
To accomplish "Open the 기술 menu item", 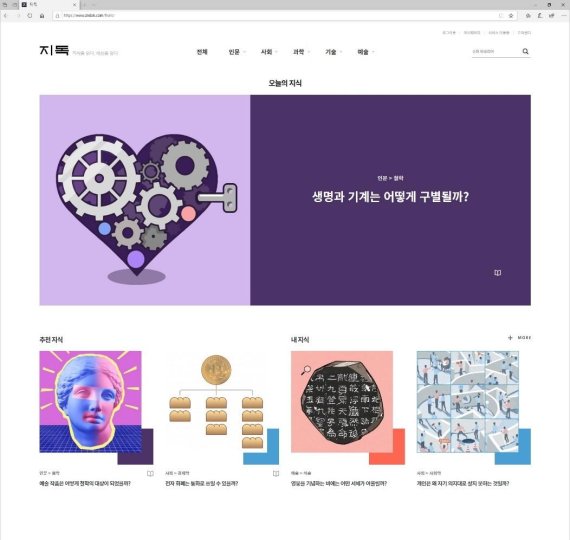I will coord(333,52).
